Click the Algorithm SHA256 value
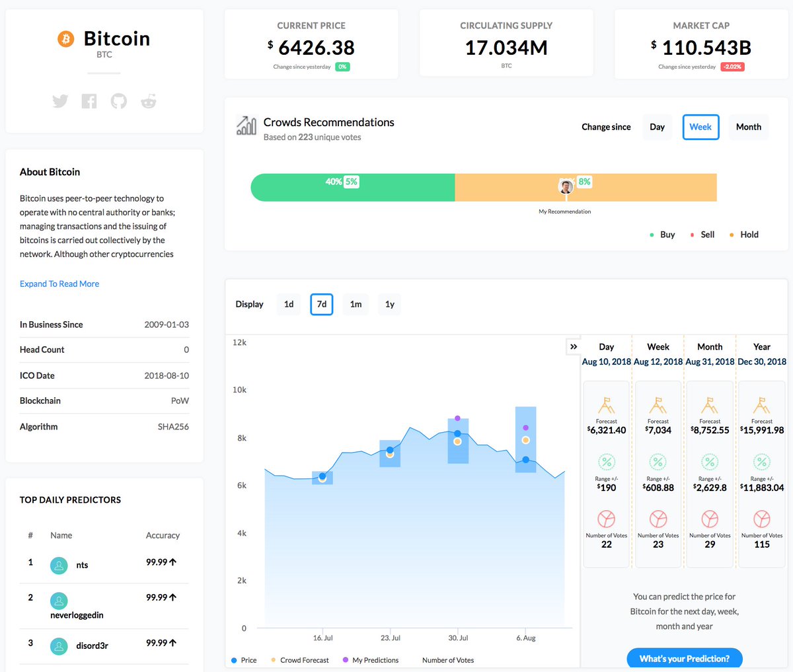This screenshot has height=672, width=793. [x=173, y=427]
